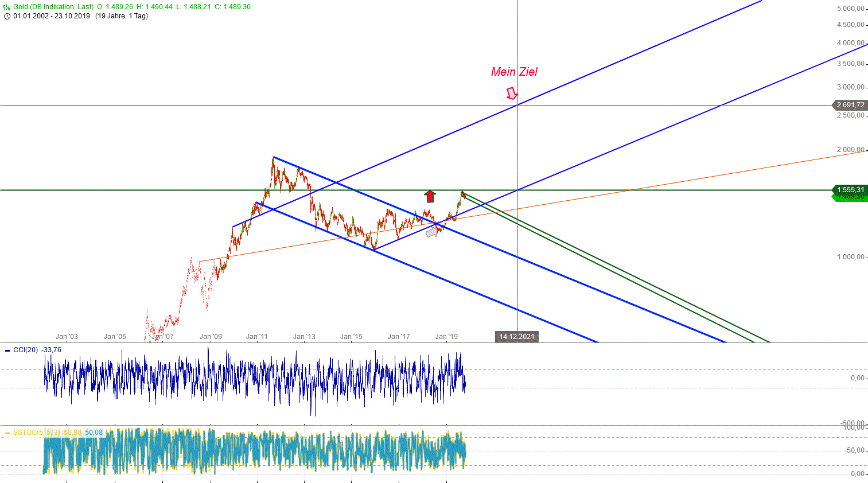
Task: Click the "Jan '09" time axis label
Action: coord(211,337)
